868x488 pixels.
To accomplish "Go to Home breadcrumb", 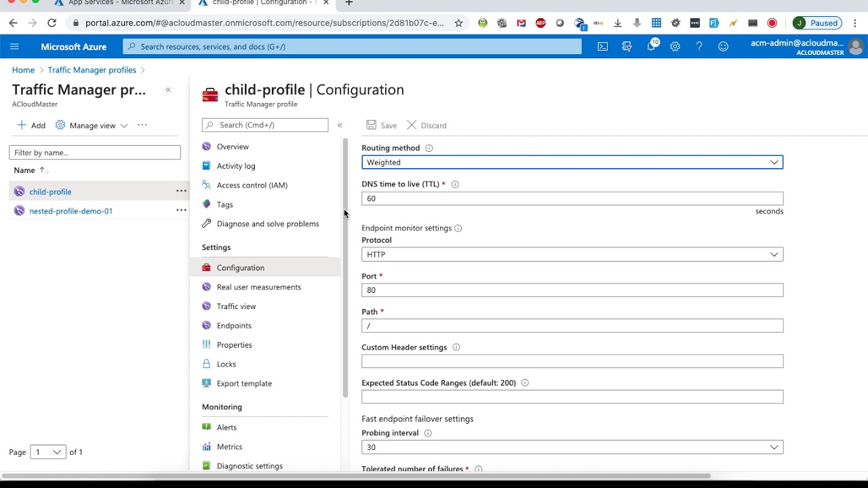I will pyautogui.click(x=23, y=70).
